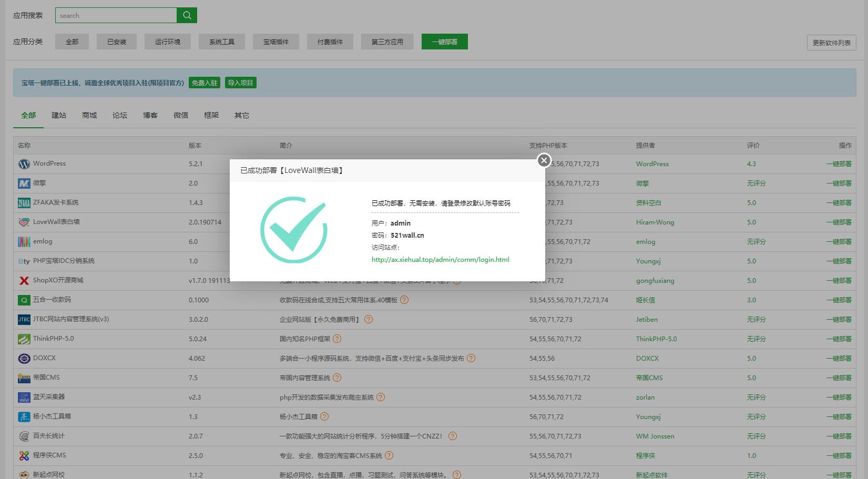Screen dimensions: 868x479
Task: Open the Hiram-Wong provider link
Action: (655, 222)
